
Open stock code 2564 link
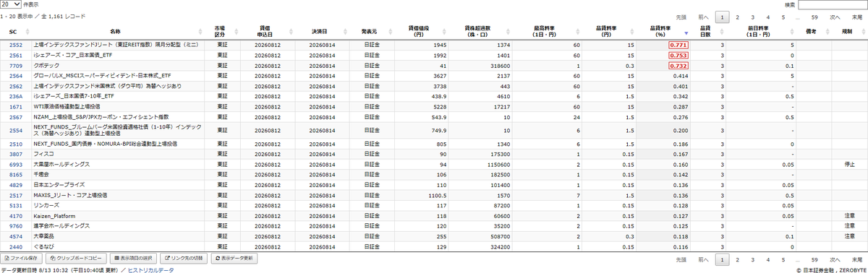16,76
